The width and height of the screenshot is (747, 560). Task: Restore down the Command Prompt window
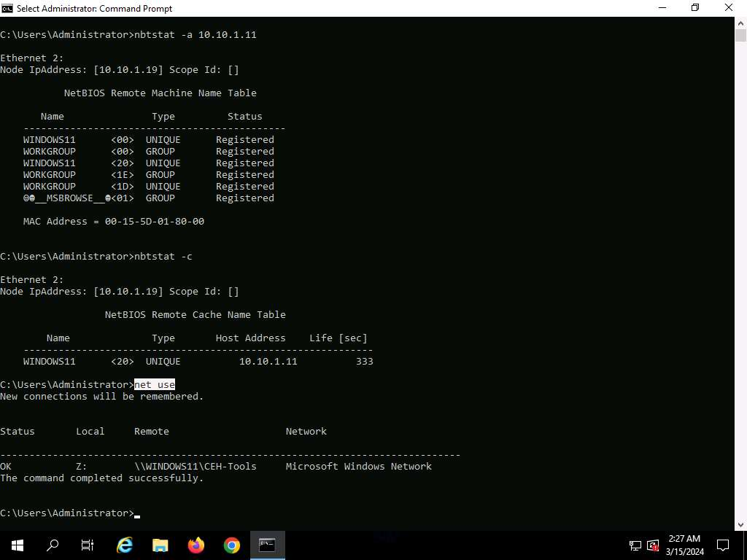(x=695, y=8)
